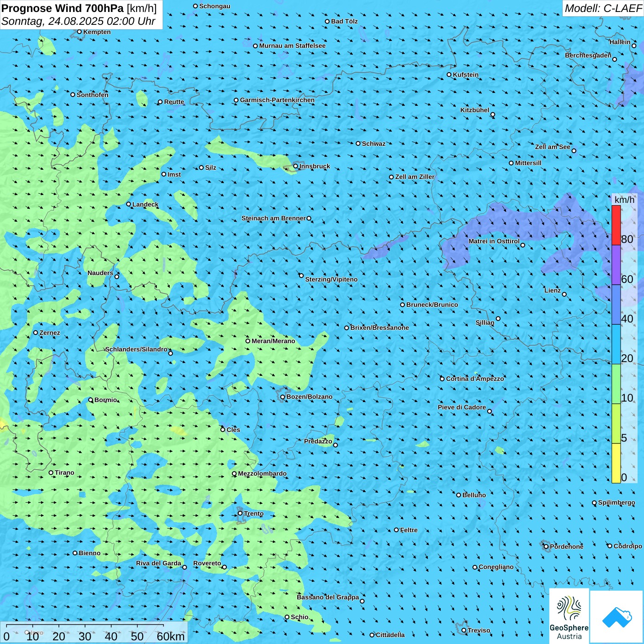This screenshot has width=644, height=644.
Task: Click the 'Conegliano' label
Action: [496, 567]
